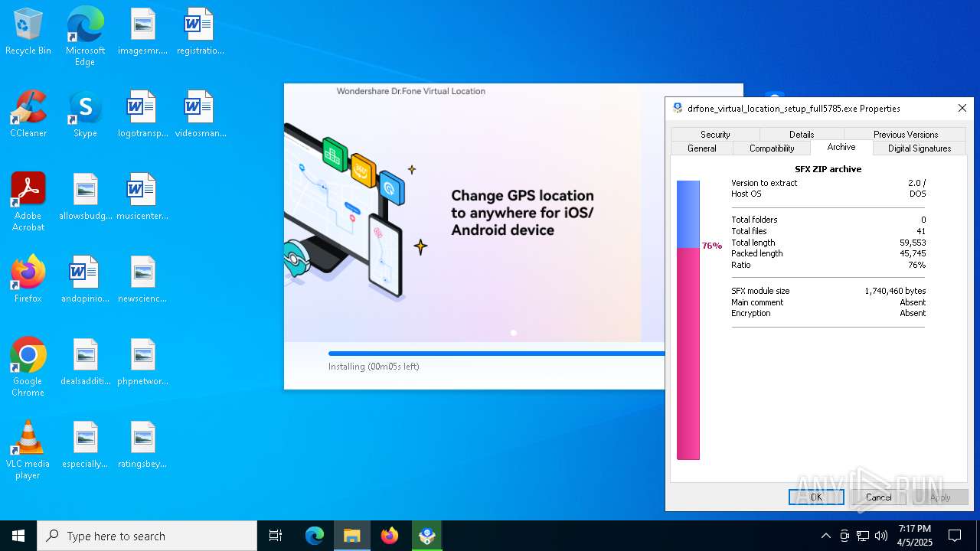Open Task View on taskbar

pos(276,536)
